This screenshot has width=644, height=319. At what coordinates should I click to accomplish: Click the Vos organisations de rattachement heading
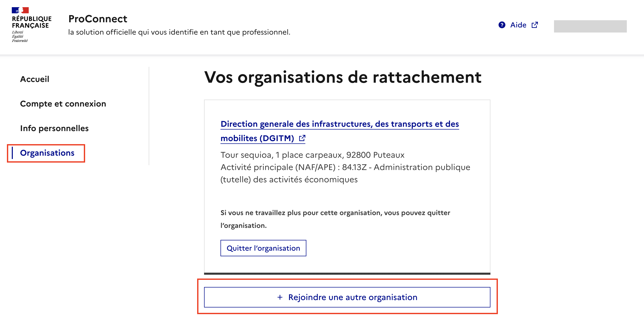pyautogui.click(x=343, y=77)
